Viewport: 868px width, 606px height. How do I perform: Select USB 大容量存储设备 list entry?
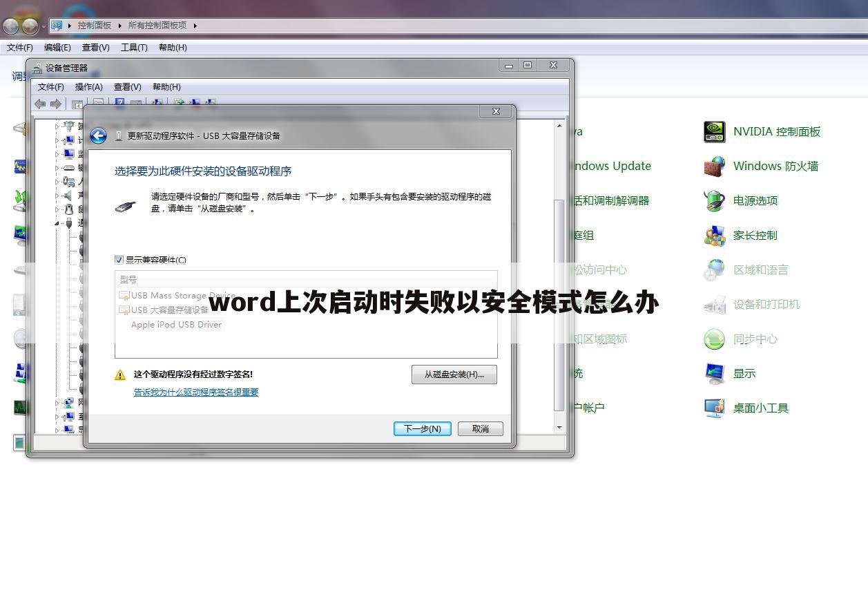point(164,310)
